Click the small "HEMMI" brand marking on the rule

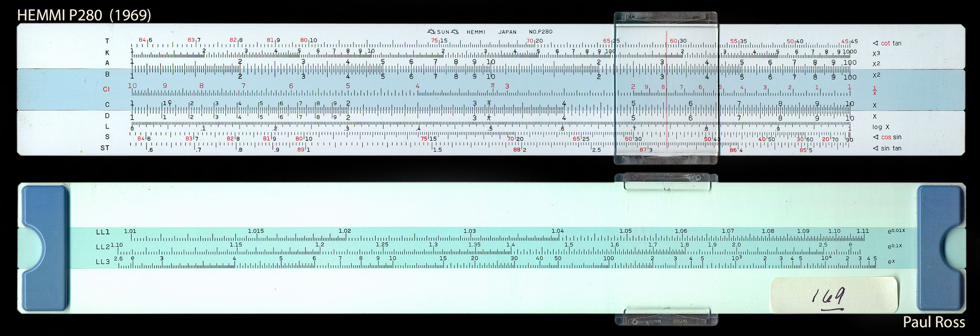click(x=476, y=32)
